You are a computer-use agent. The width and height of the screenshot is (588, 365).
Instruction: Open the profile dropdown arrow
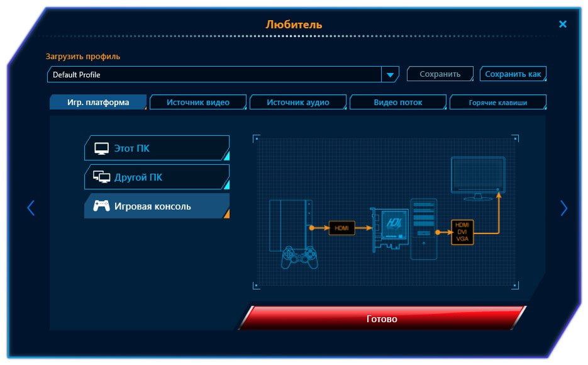390,75
